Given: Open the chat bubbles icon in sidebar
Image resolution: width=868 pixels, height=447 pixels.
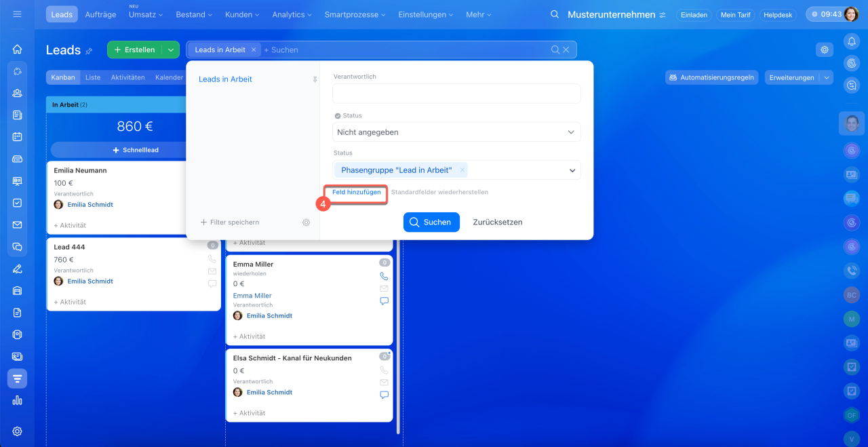Looking at the screenshot, I should pos(17,247).
